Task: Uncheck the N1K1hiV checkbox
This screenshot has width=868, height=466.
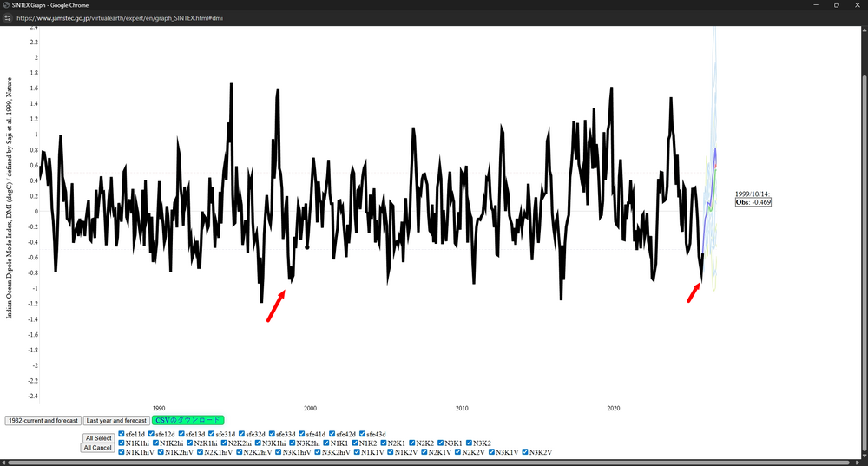Action: (x=122, y=452)
